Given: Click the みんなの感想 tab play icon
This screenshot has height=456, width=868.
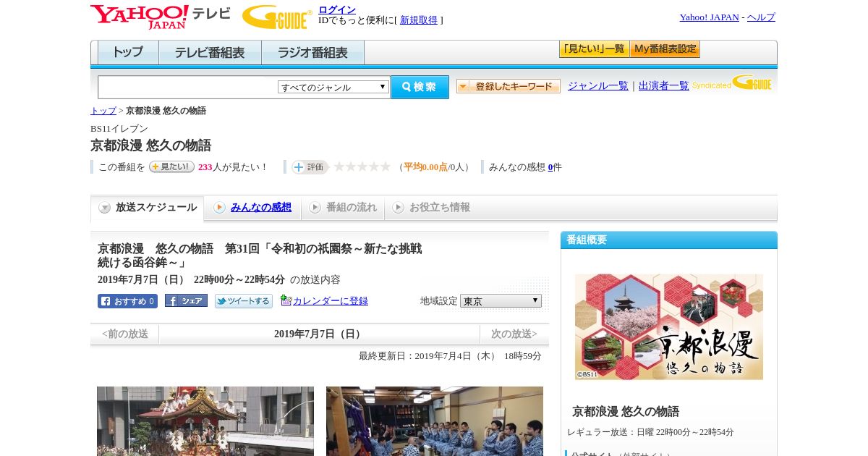Looking at the screenshot, I should (219, 208).
